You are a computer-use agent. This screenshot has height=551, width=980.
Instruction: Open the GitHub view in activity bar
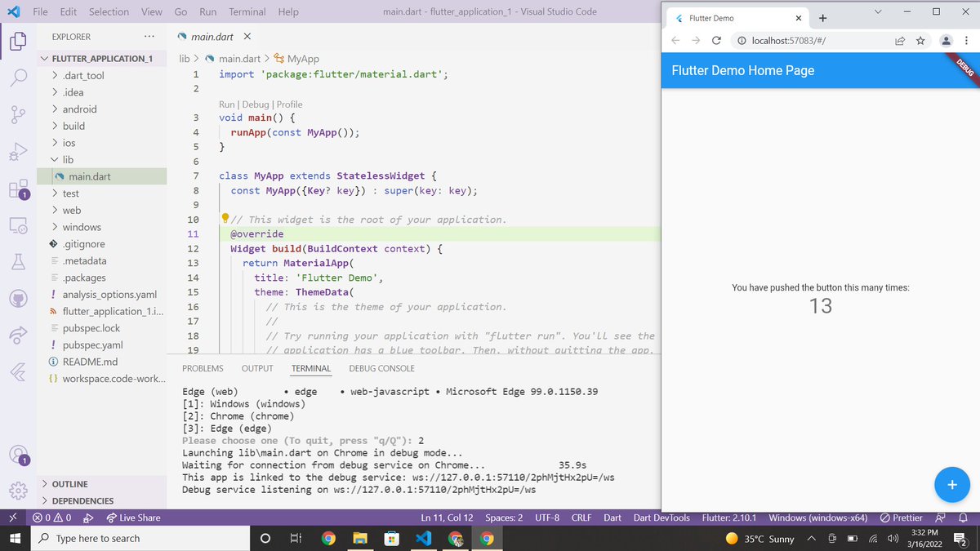pyautogui.click(x=18, y=298)
